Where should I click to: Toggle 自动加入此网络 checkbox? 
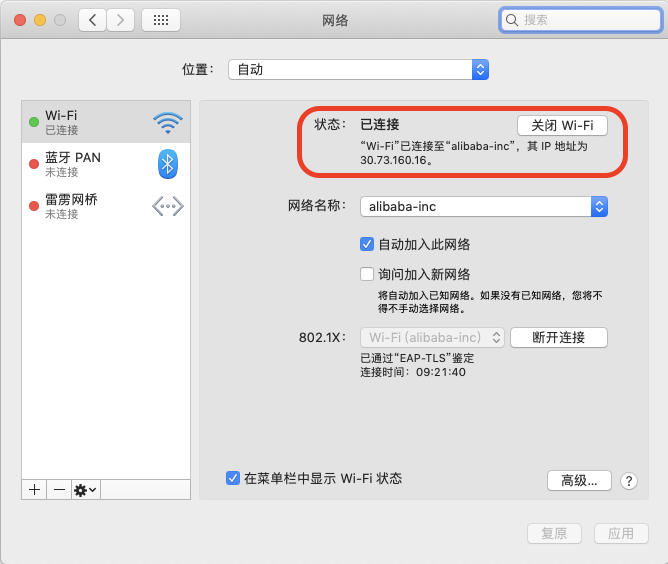(x=367, y=245)
